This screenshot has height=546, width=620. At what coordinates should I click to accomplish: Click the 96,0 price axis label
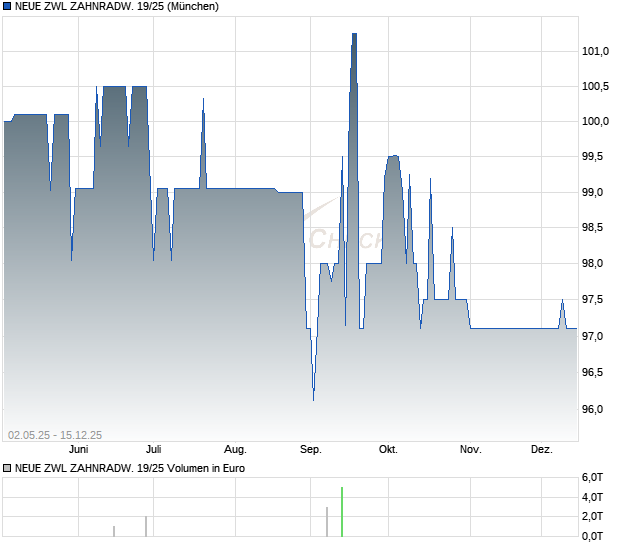(x=593, y=409)
